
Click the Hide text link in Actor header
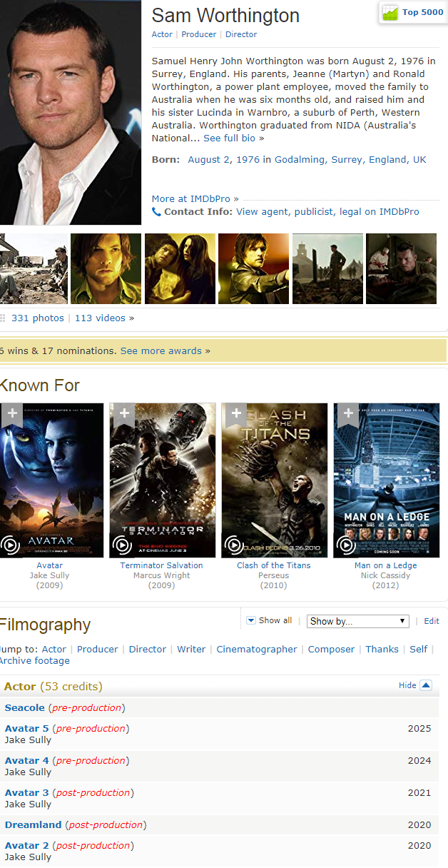pyautogui.click(x=407, y=685)
